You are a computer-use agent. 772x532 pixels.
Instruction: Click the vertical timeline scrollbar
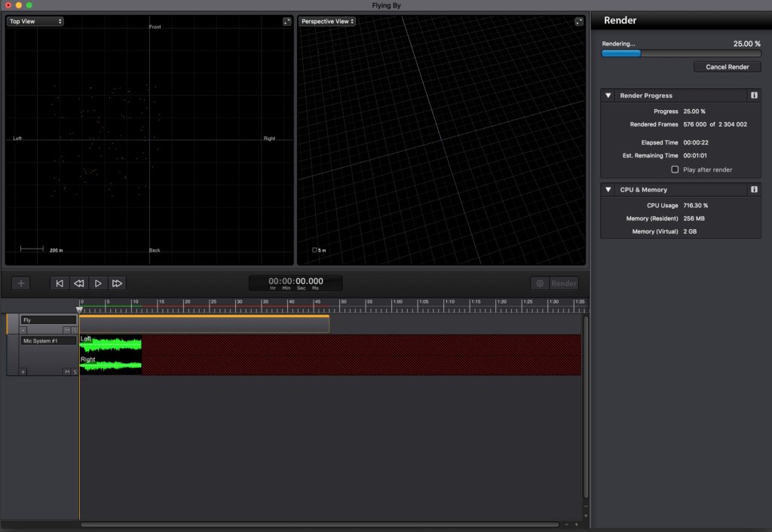[x=585, y=406]
